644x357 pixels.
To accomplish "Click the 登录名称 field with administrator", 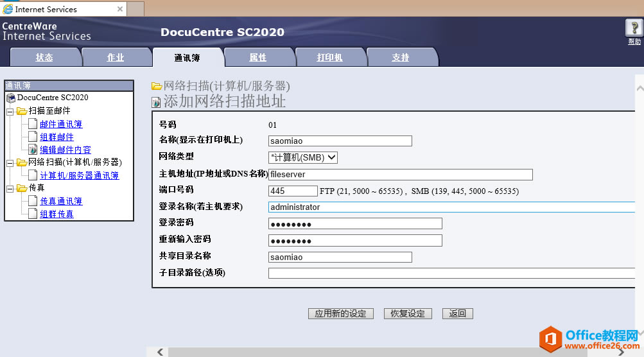I will click(x=452, y=207).
